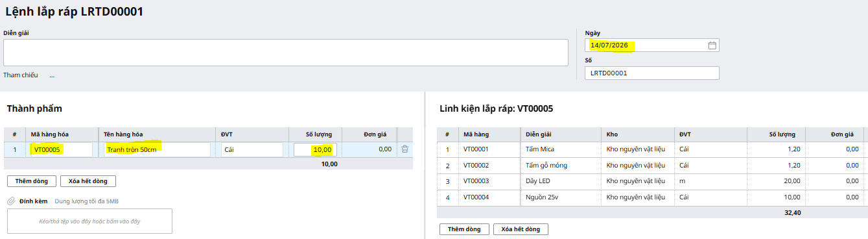This screenshot has width=868, height=239.
Task: Open Tham chiếu reference ellipsis link
Action: pyautogui.click(x=52, y=75)
